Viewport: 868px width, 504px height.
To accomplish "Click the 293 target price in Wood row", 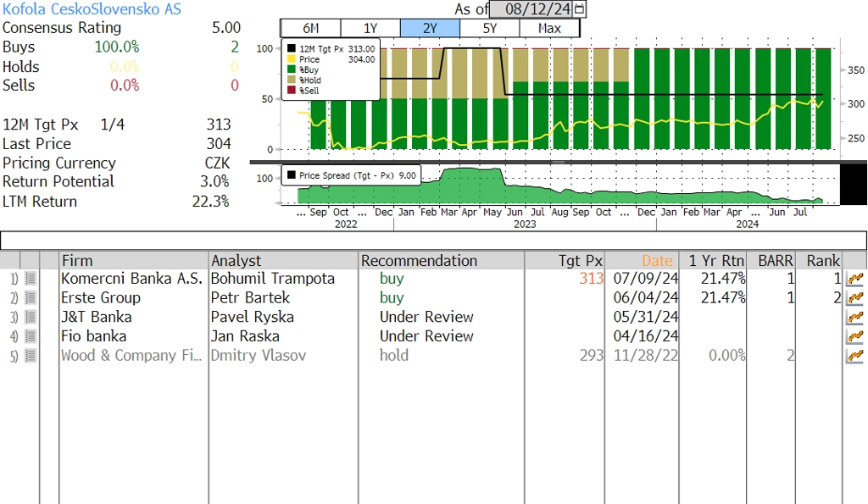I will 591,356.
